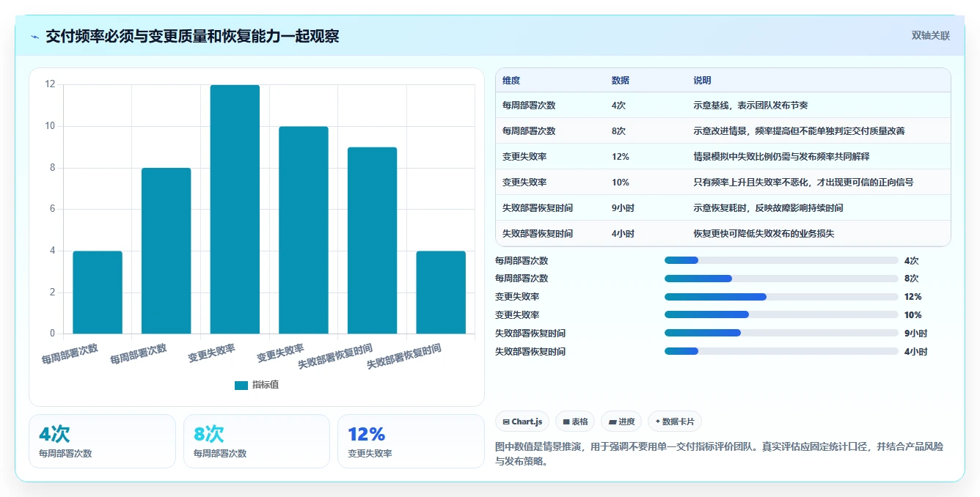Open the 4次 每周部署次数 summary card
The width and height of the screenshot is (980, 497).
point(102,441)
